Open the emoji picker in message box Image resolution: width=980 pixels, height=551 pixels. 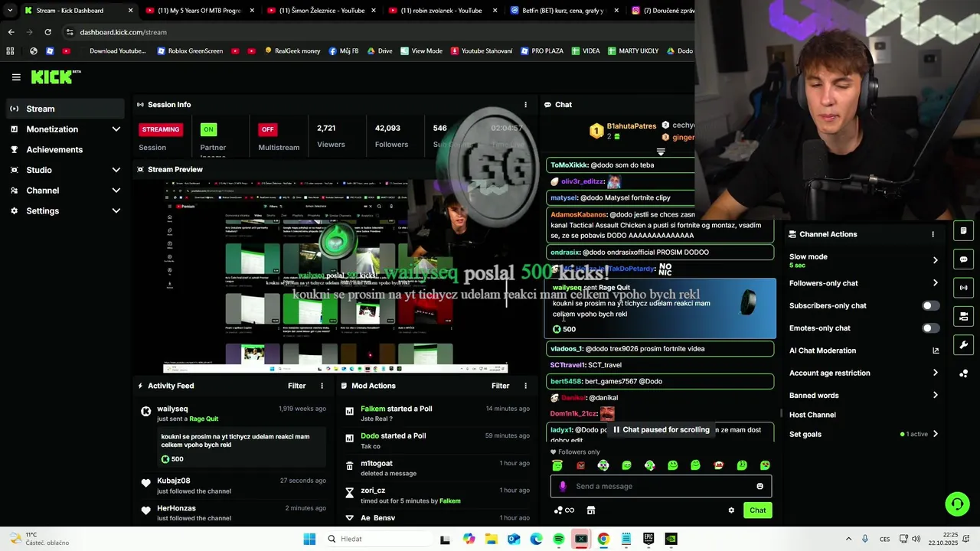tap(759, 486)
